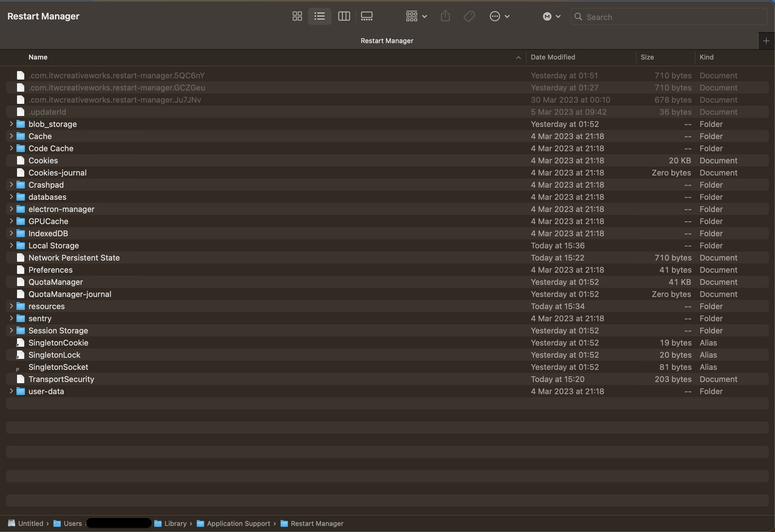Expand the Local Storage folder
The height and width of the screenshot is (532, 775).
coord(11,245)
